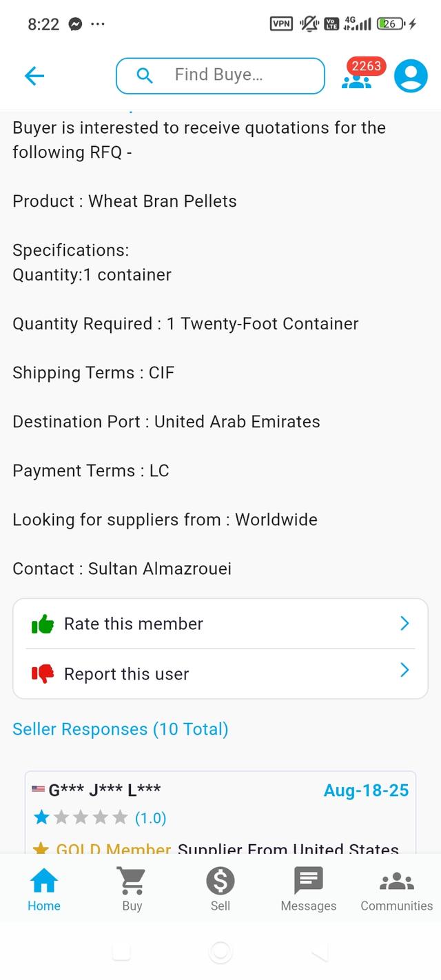Expand Rate this member chevron

click(404, 624)
